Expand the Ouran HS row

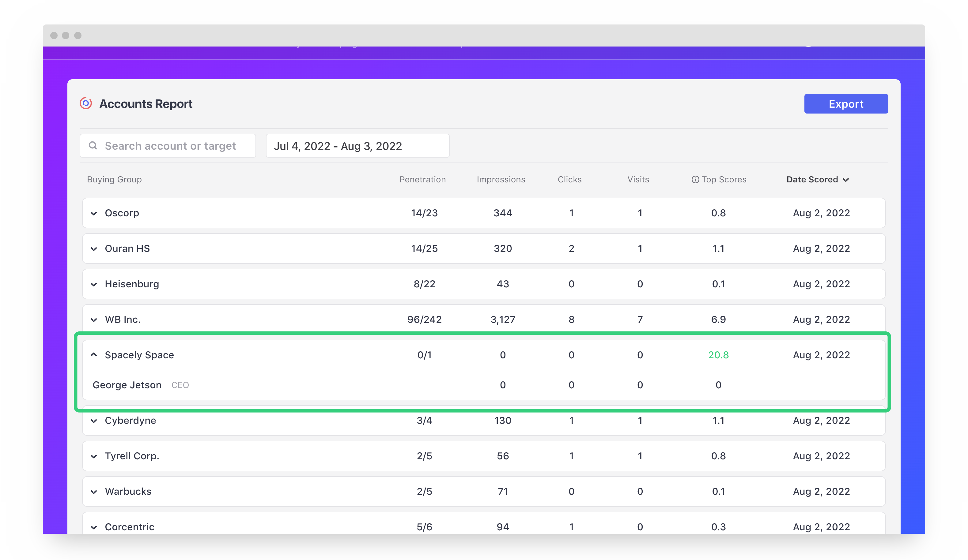94,249
